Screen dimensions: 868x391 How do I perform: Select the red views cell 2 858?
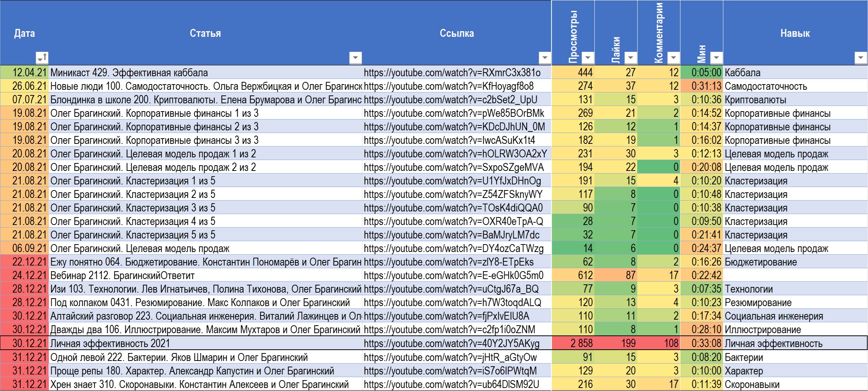(573, 343)
